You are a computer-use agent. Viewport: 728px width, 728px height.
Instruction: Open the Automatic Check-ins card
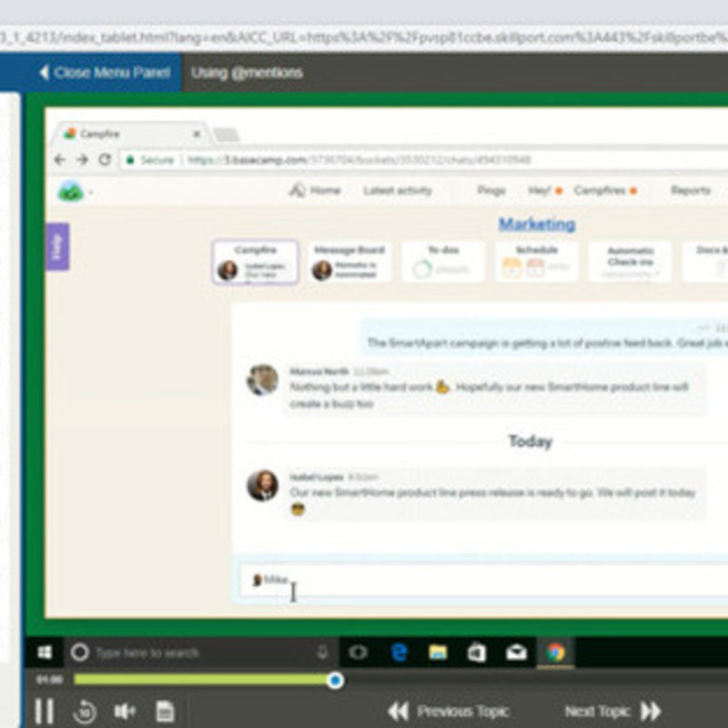631,262
